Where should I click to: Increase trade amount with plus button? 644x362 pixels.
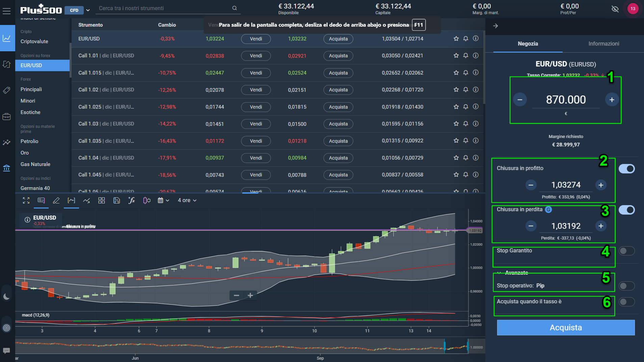pyautogui.click(x=612, y=100)
